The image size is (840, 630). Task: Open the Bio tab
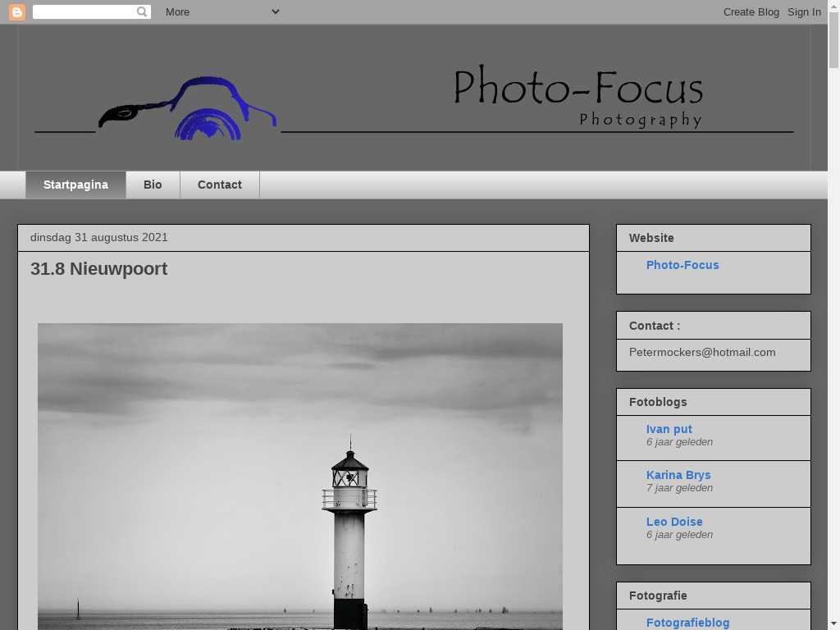point(153,185)
